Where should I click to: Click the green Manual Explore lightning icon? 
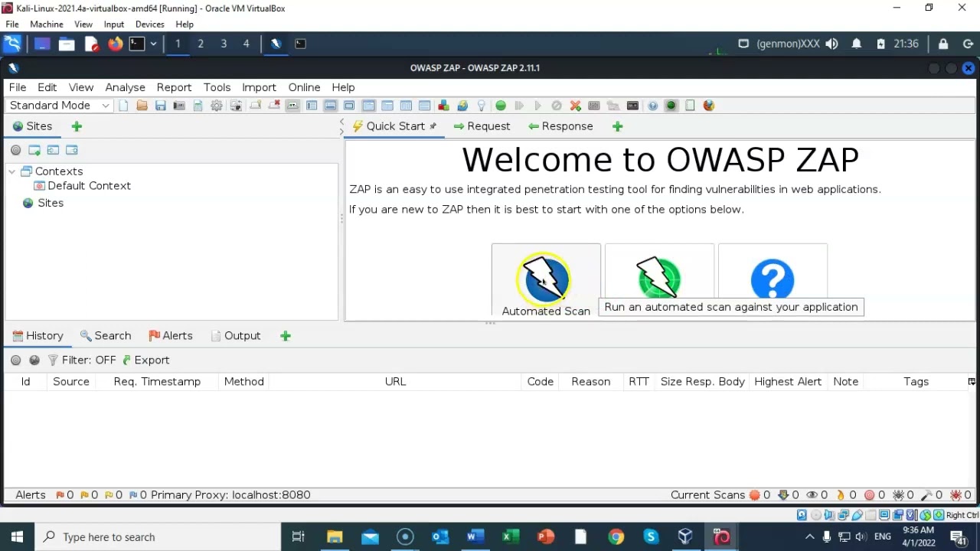(x=658, y=277)
